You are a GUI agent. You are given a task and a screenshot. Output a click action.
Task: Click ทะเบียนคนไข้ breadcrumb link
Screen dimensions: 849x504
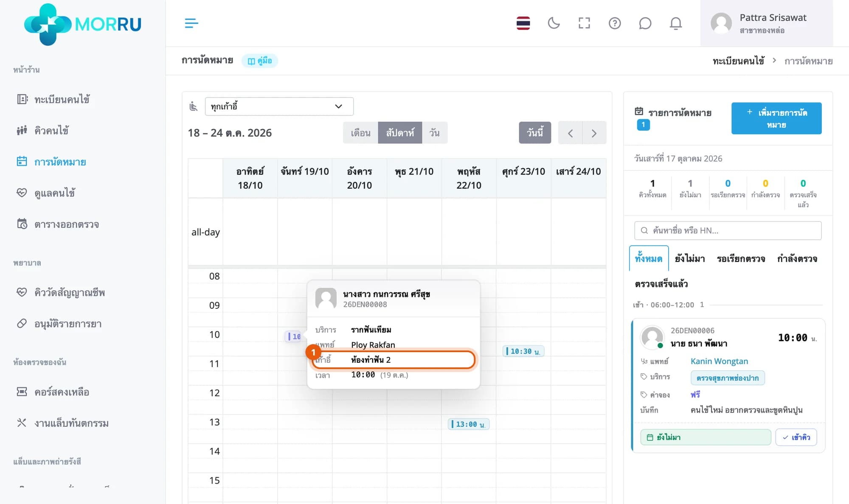point(738,61)
